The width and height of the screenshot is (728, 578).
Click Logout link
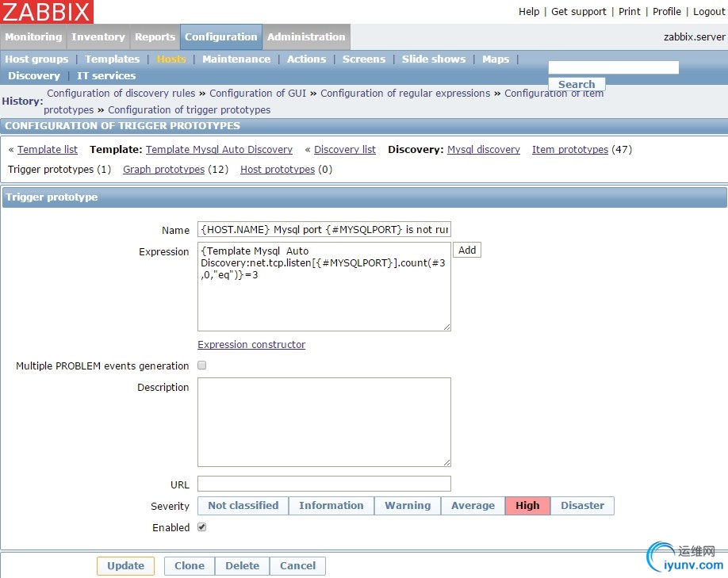[x=709, y=12]
